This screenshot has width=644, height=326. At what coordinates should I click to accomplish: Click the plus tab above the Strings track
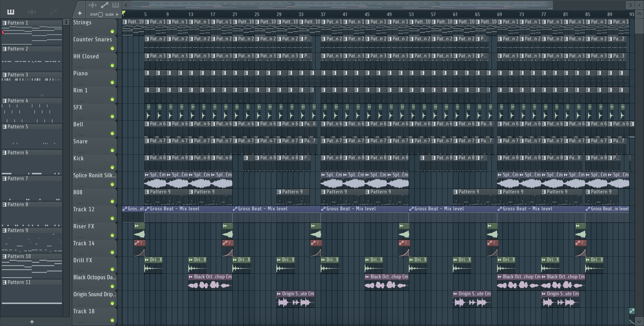[80, 13]
